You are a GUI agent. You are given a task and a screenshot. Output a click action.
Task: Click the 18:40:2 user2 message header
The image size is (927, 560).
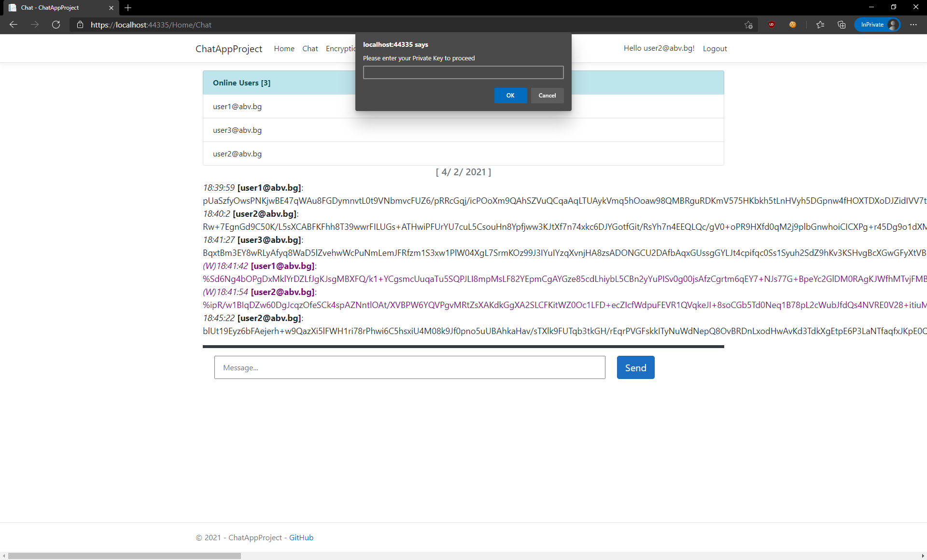tap(251, 214)
